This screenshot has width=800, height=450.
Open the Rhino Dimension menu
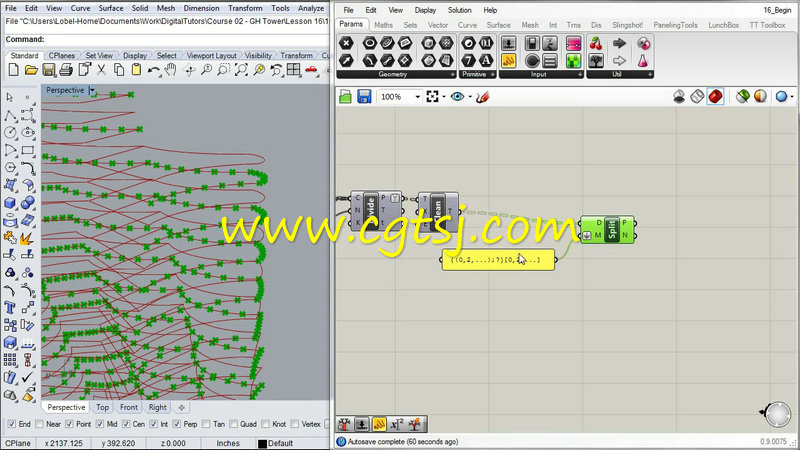pyautogui.click(x=201, y=8)
